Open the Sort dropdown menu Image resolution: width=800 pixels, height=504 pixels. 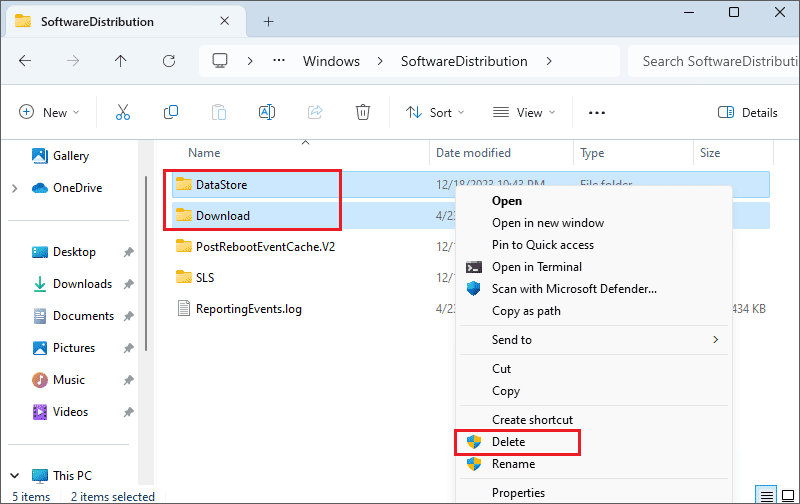click(x=435, y=112)
